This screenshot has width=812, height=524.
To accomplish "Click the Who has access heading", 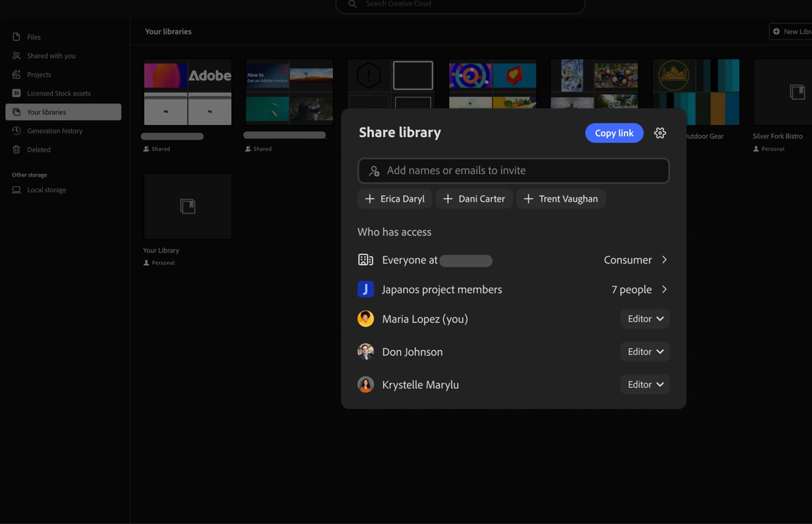I will 395,232.
